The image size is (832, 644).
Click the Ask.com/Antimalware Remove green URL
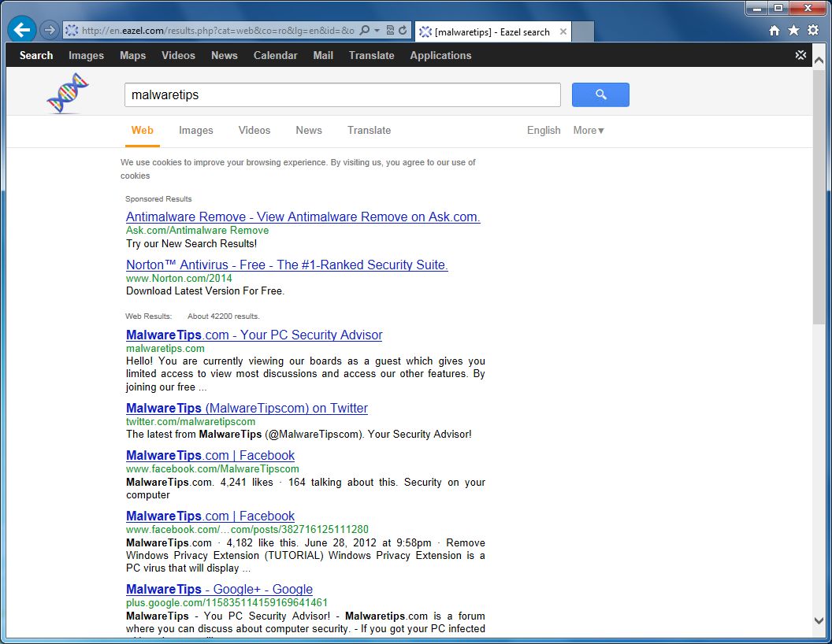198,230
